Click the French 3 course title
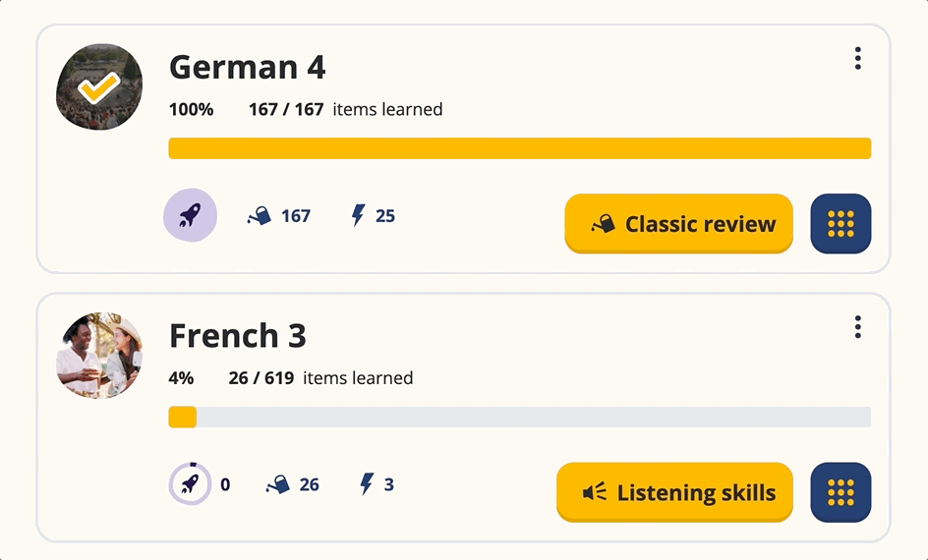Screen dimensions: 928x560 click(238, 336)
